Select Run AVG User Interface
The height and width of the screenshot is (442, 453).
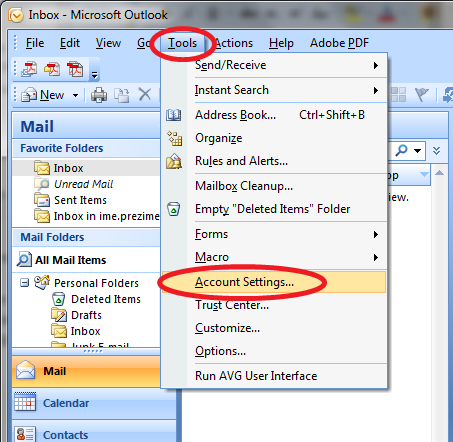click(274, 376)
